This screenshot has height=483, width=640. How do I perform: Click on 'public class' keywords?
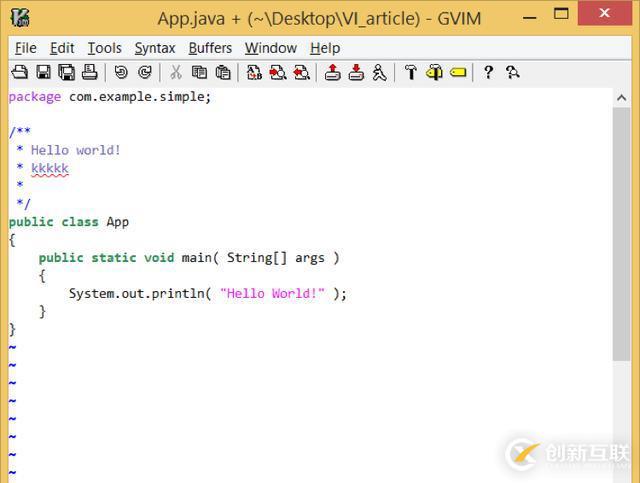[53, 222]
